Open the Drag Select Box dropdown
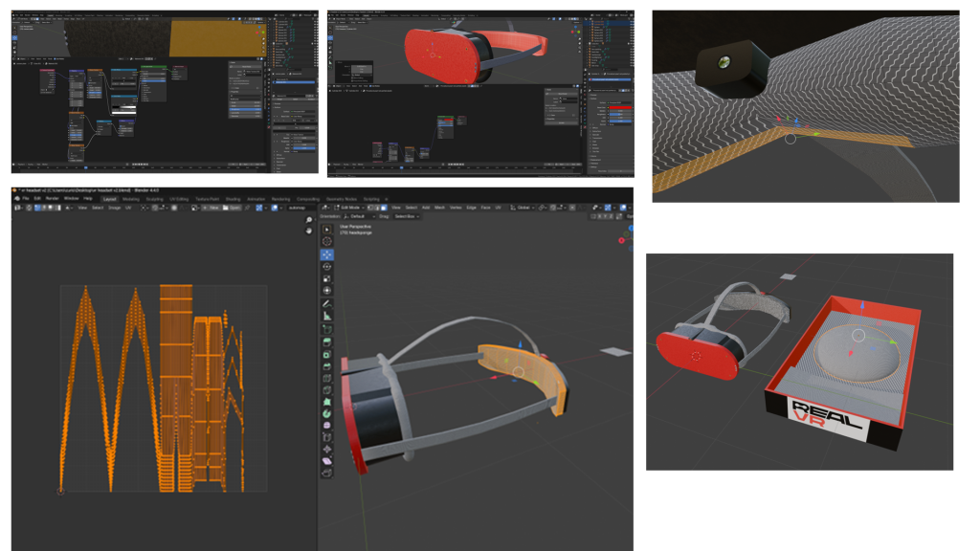 click(x=409, y=216)
